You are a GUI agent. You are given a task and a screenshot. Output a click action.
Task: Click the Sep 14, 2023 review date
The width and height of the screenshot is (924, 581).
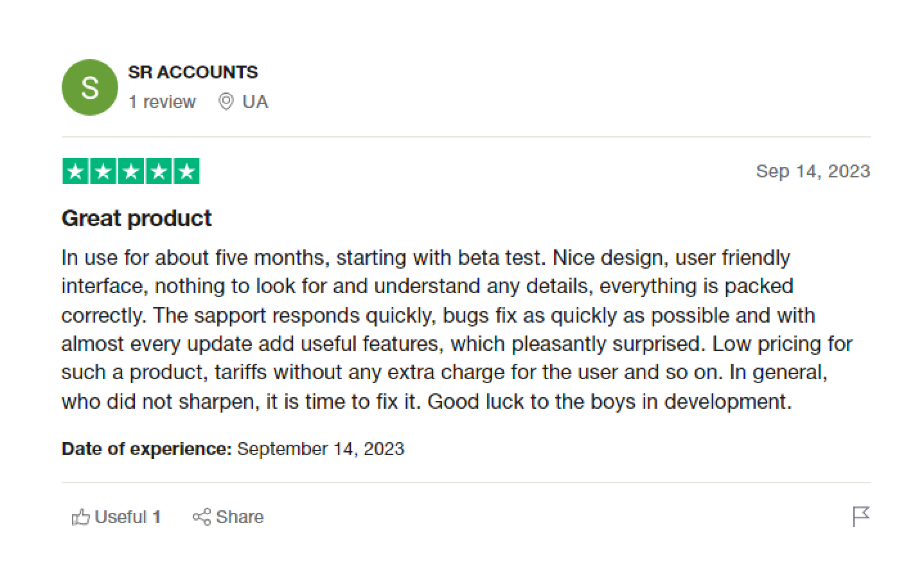pos(813,171)
